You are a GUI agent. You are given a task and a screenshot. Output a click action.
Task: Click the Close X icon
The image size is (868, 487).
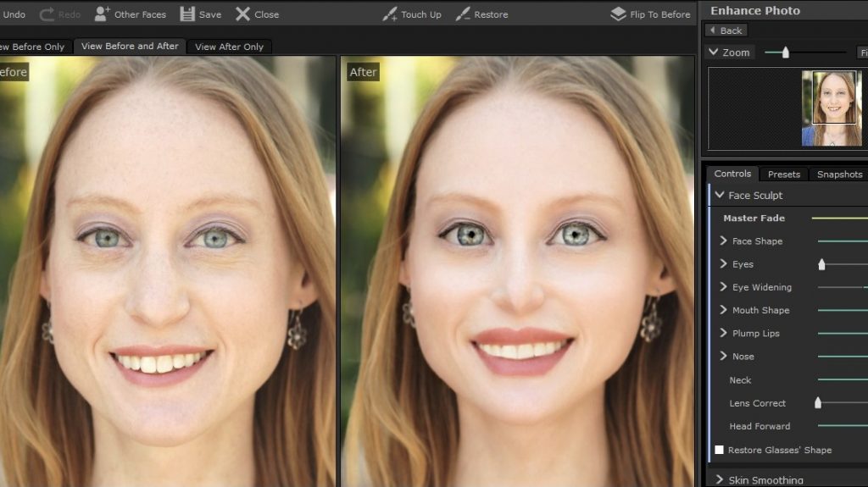click(x=243, y=14)
